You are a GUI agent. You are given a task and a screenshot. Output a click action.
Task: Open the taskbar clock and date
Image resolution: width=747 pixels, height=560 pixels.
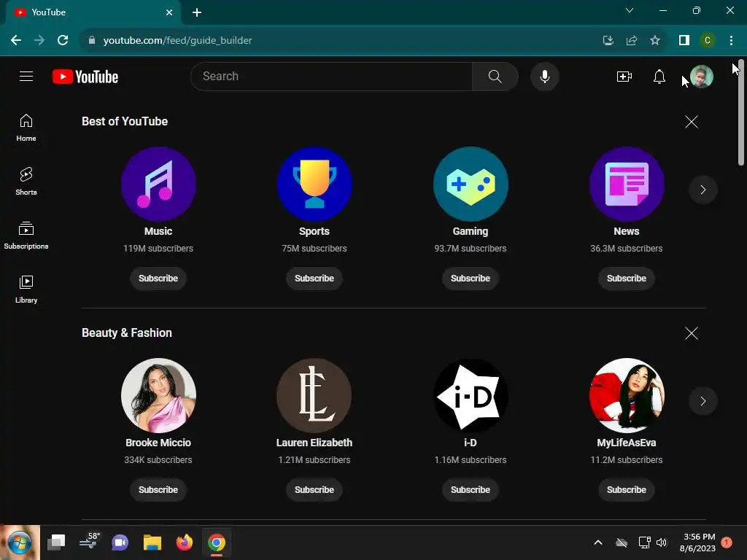coord(698,542)
